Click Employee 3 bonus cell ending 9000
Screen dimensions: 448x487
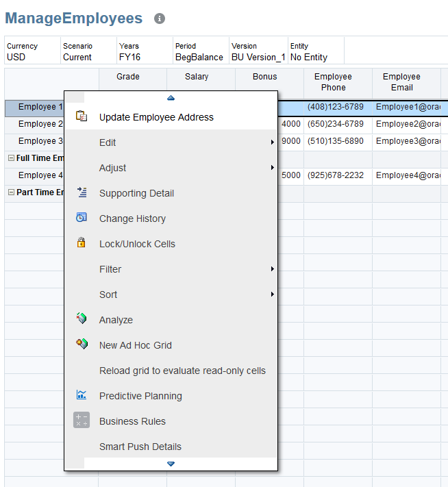point(290,142)
